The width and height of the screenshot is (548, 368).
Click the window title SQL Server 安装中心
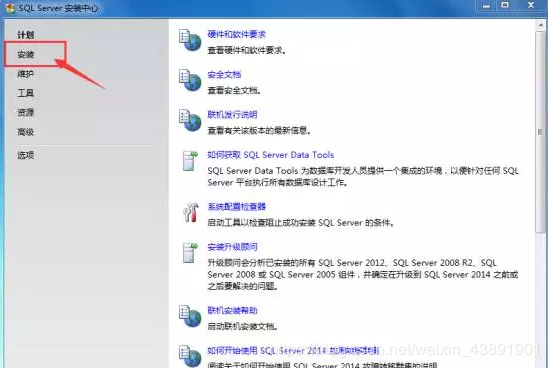pyautogui.click(x=58, y=8)
